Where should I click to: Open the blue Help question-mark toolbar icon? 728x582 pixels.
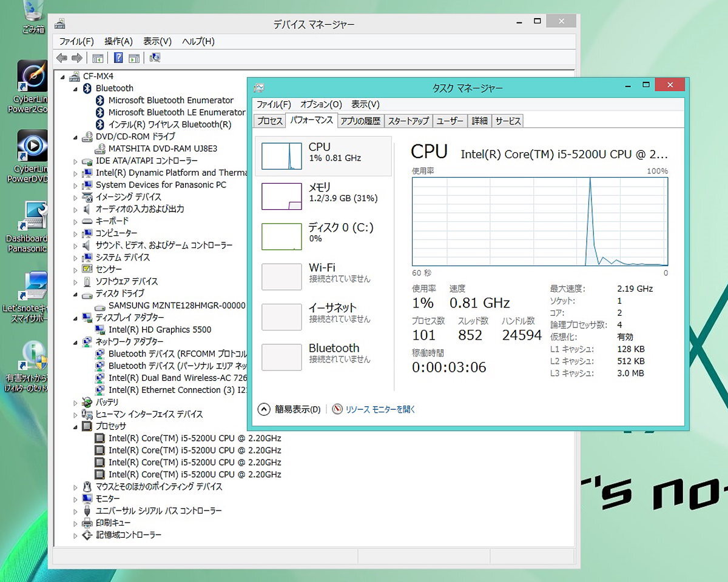click(119, 58)
